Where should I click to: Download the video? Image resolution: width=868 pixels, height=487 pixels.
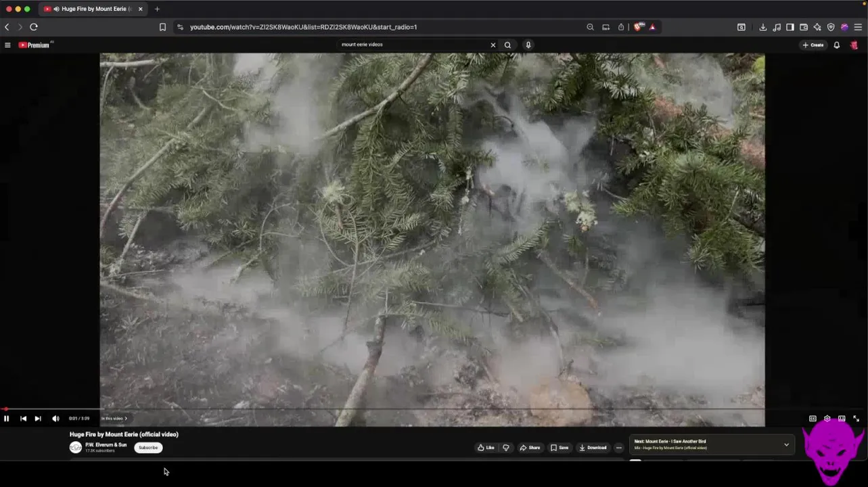pos(593,448)
